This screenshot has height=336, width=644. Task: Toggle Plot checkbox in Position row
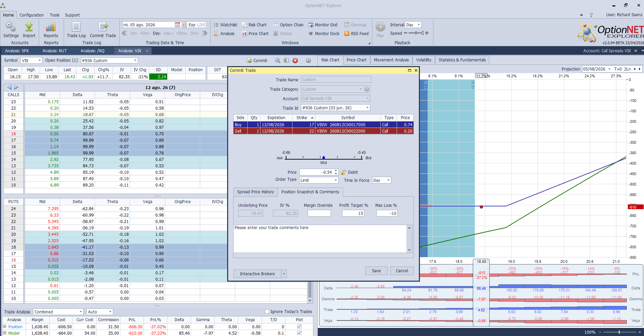[299, 327]
